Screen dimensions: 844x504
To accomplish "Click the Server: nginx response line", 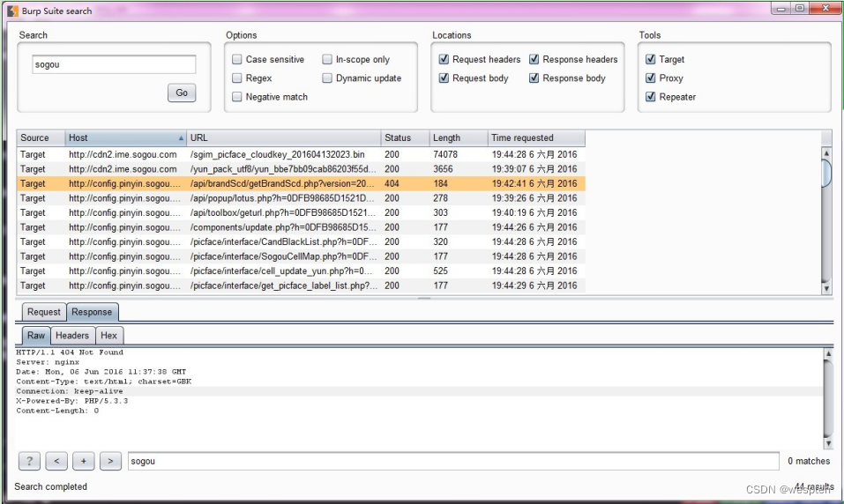I will pos(48,362).
